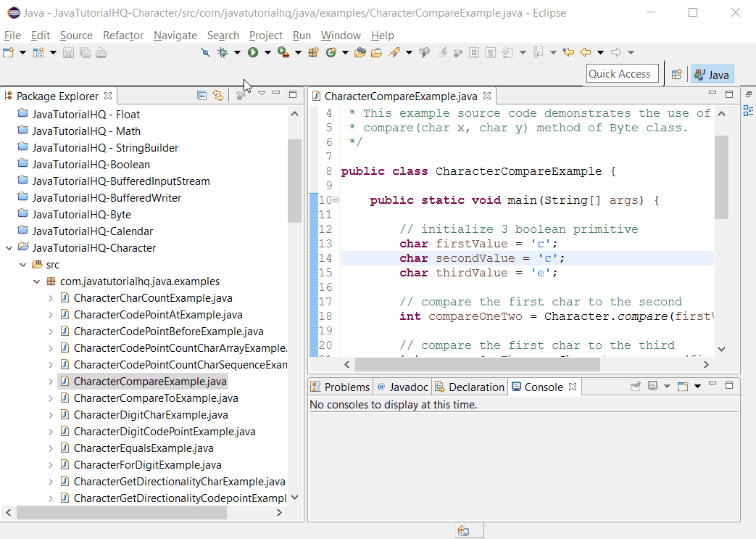Create a New Java Class
756x539 pixels.
click(x=333, y=52)
